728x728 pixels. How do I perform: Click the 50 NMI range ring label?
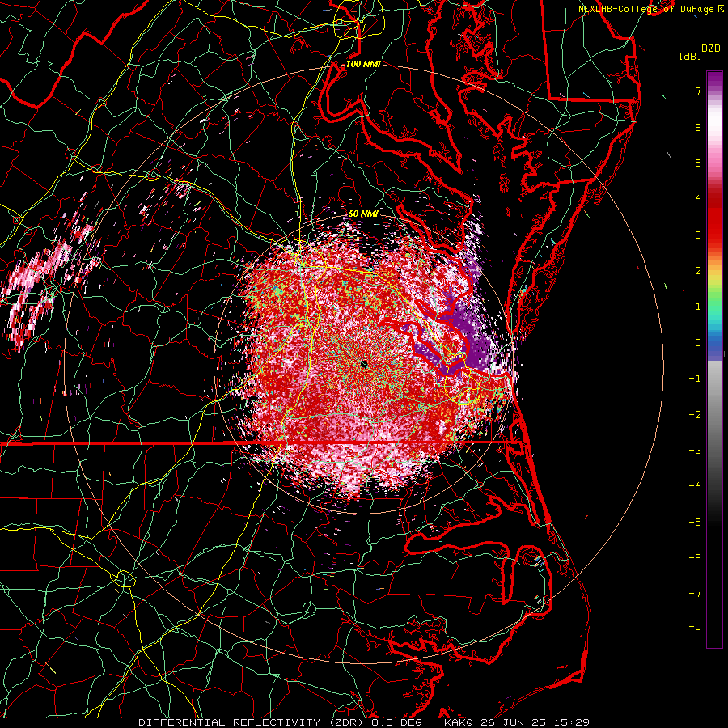pos(363,214)
